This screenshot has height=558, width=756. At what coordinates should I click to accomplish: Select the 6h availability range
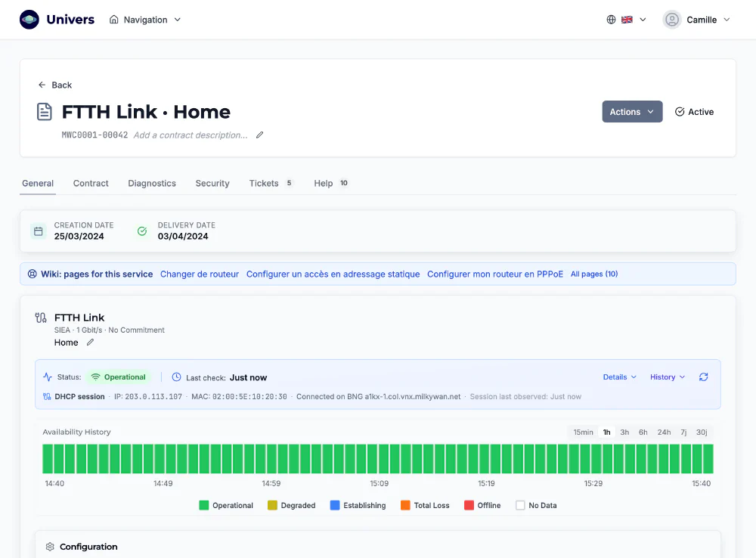[643, 432]
